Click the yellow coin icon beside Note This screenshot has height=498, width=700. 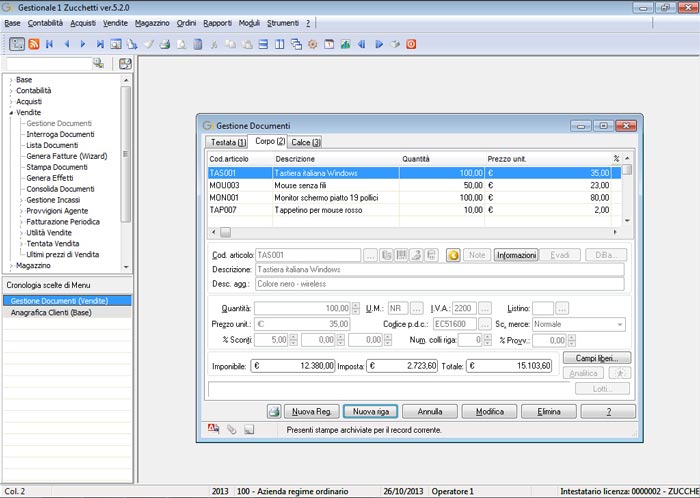click(453, 255)
